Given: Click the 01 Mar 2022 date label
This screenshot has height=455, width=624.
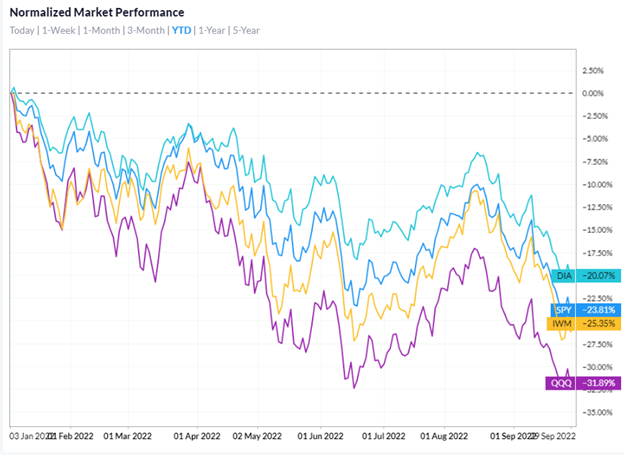Looking at the screenshot, I should click(129, 437).
